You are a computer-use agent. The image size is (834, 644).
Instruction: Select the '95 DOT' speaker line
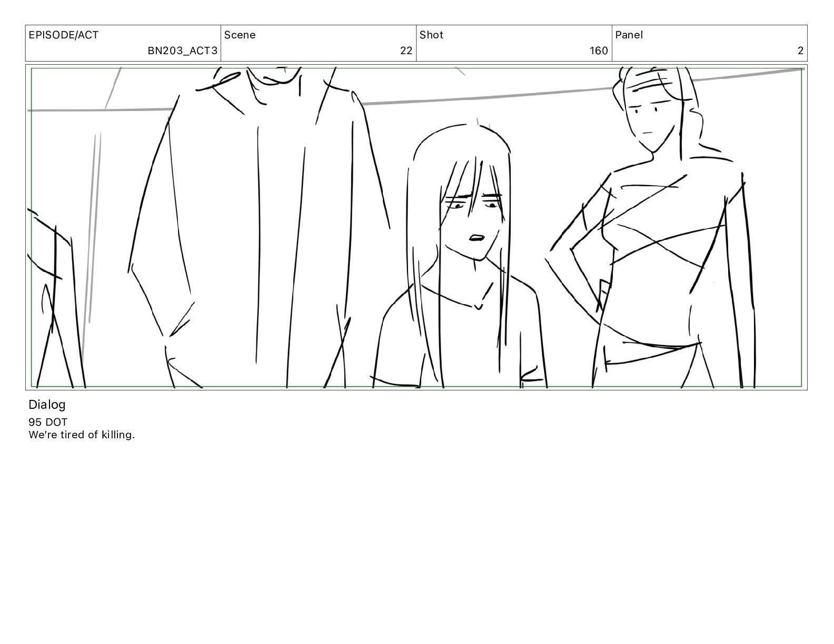[x=48, y=422]
